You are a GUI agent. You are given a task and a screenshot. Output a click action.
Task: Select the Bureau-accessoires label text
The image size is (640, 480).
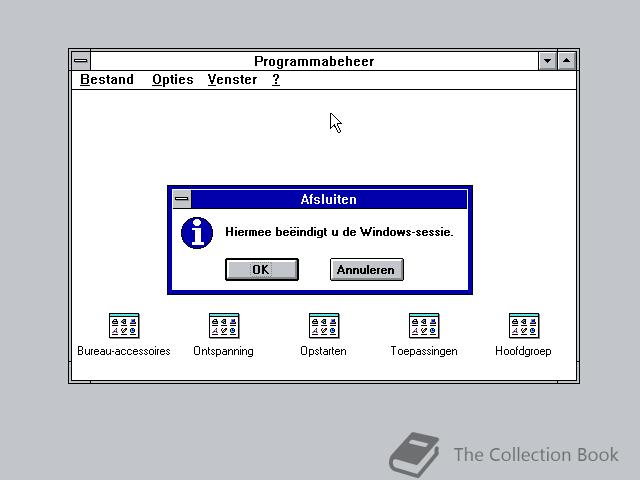(124, 351)
